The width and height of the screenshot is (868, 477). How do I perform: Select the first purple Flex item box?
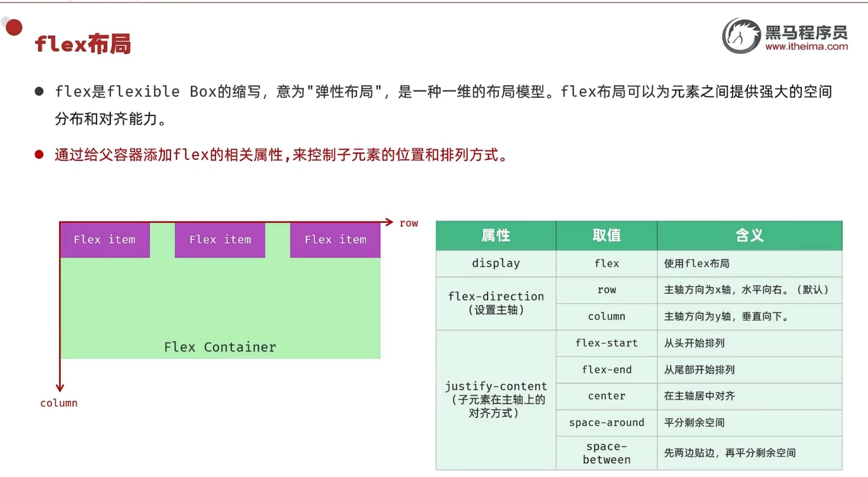[x=105, y=240]
